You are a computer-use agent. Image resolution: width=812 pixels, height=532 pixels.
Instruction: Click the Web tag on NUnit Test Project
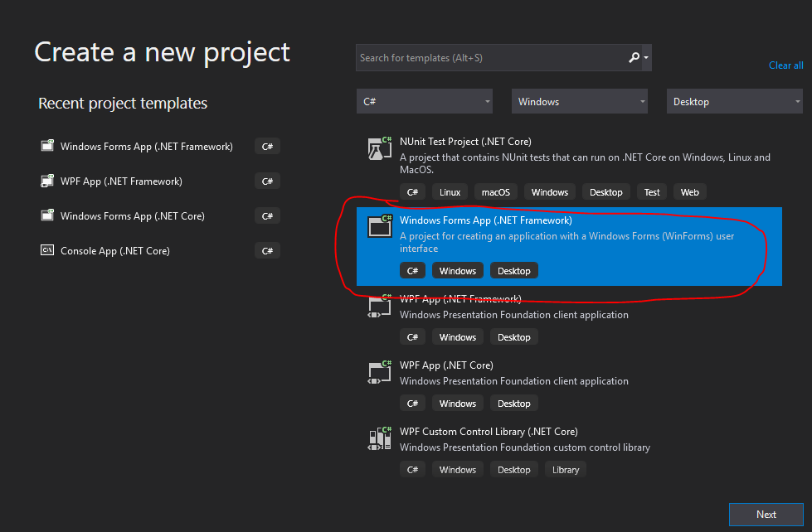[x=690, y=192]
